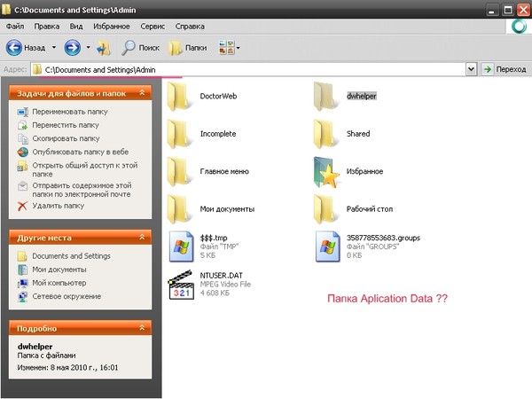Toggle the Папки folders pane icon
Image resolution: width=532 pixels, height=399 pixels.
176,48
